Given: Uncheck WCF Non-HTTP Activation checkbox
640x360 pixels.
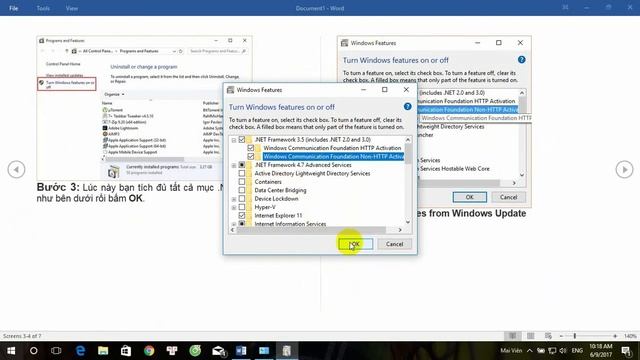Looking at the screenshot, I should [251, 156].
